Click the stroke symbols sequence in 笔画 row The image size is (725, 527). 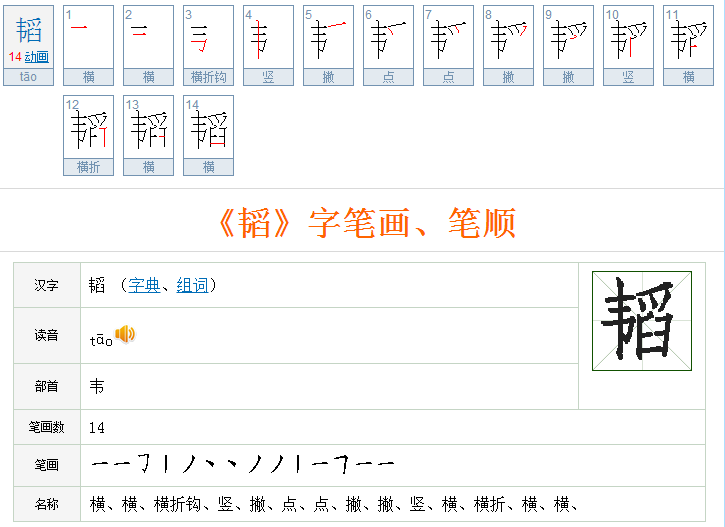(x=243, y=463)
